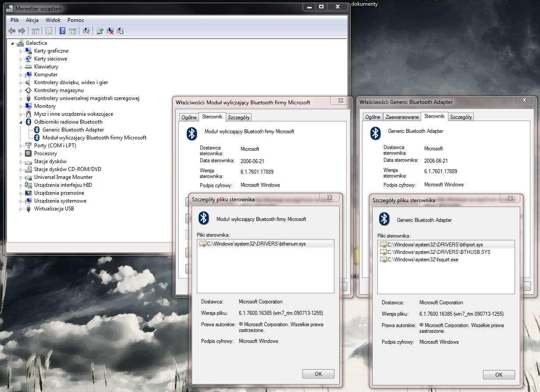
Task: Click the Wirtualizacja USB icon
Action: point(28,209)
